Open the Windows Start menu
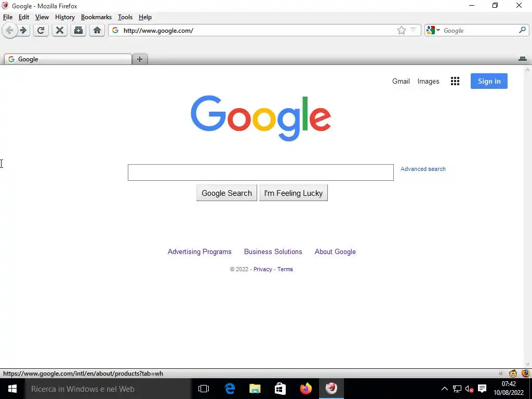 [12, 389]
